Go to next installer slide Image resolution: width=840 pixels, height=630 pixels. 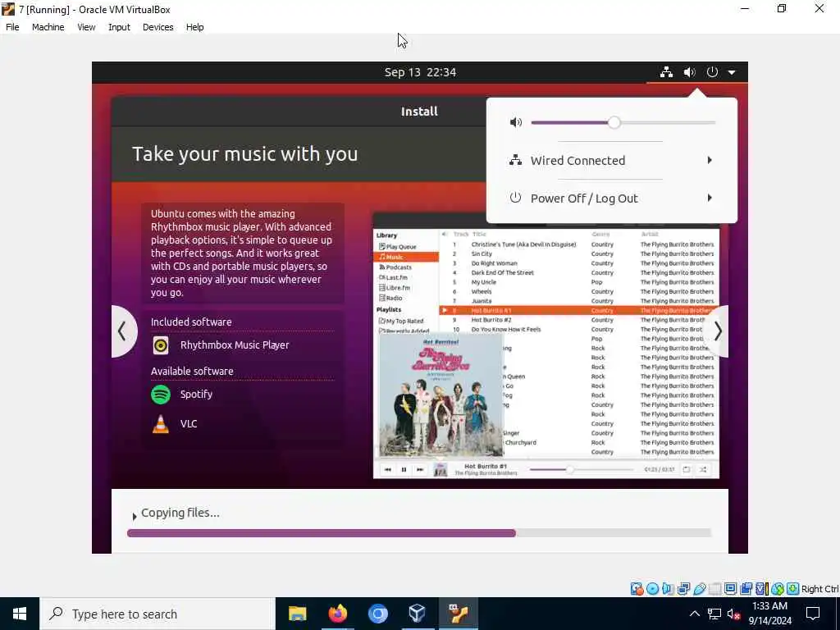pos(717,331)
